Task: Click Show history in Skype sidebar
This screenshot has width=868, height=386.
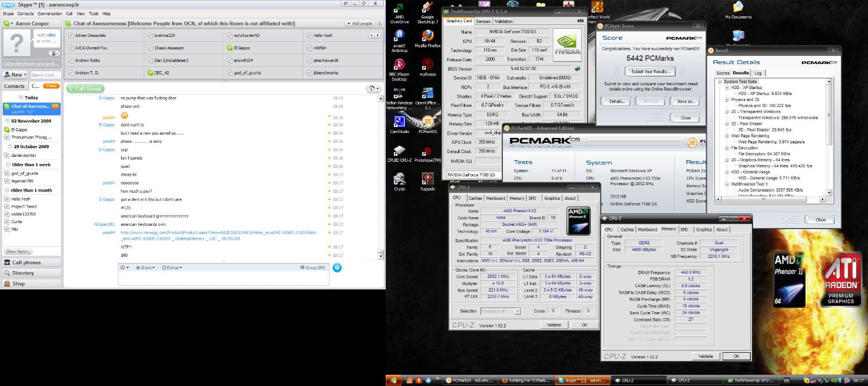Action: [x=18, y=251]
